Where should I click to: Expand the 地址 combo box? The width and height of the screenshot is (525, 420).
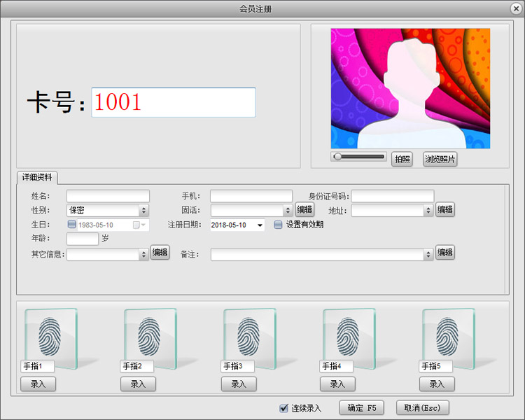coord(428,210)
